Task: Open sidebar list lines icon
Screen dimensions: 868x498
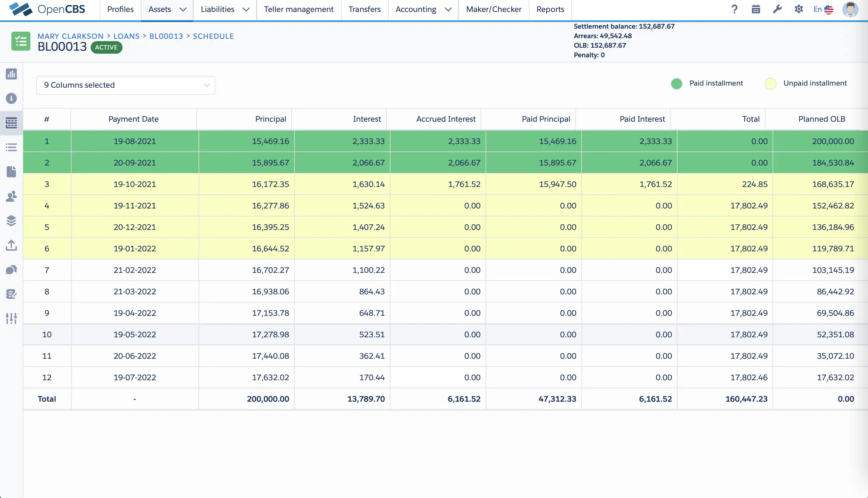Action: 11,147
